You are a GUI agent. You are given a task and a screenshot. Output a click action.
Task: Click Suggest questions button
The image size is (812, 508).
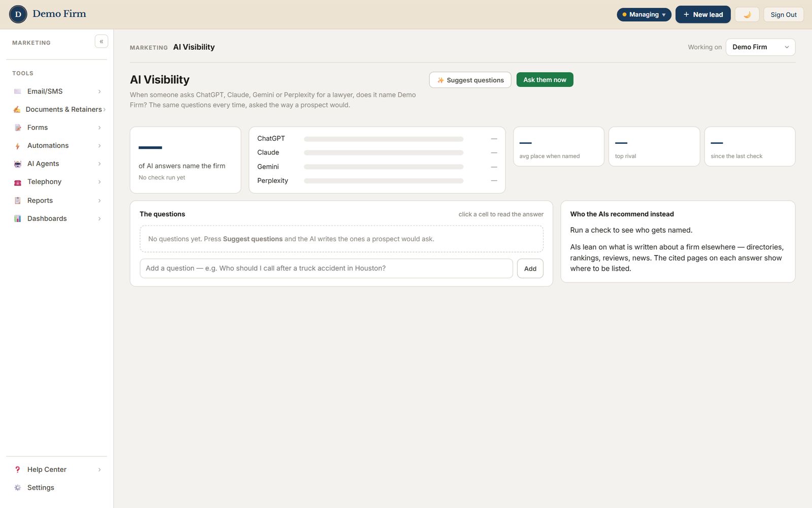click(470, 80)
